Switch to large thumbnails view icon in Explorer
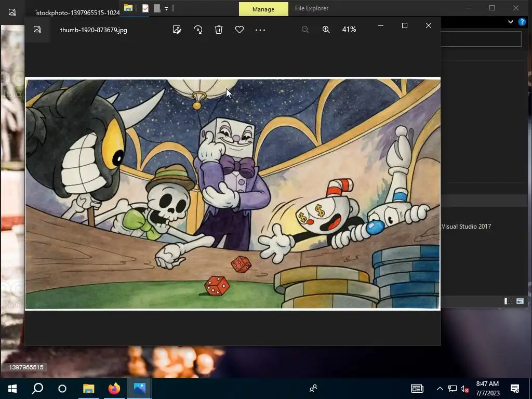532x399 pixels. coord(520,301)
